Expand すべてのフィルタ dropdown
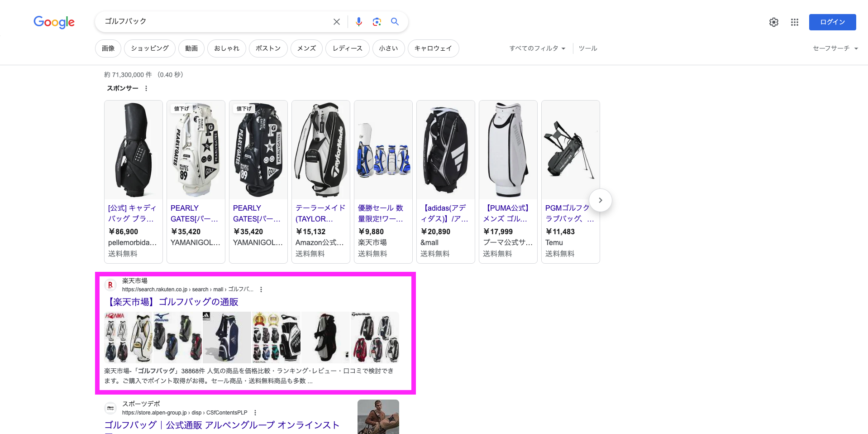The image size is (868, 434). [537, 48]
